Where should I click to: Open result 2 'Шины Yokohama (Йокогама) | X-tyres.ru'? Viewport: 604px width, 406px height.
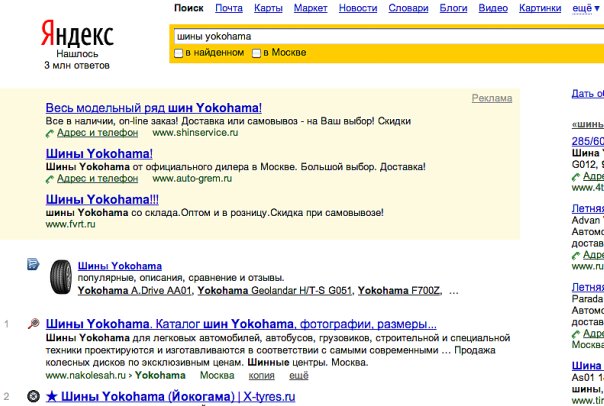pos(170,397)
